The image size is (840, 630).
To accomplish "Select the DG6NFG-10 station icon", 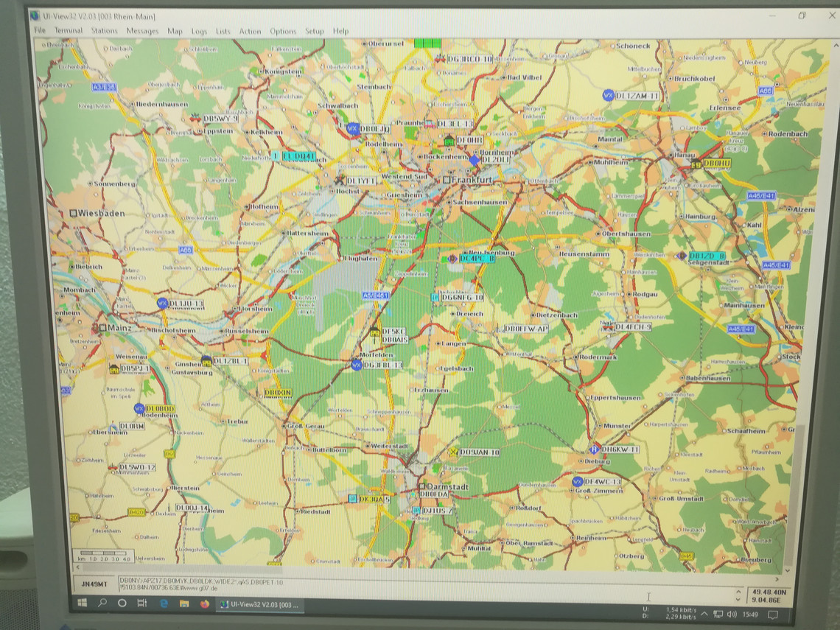I will [435, 297].
